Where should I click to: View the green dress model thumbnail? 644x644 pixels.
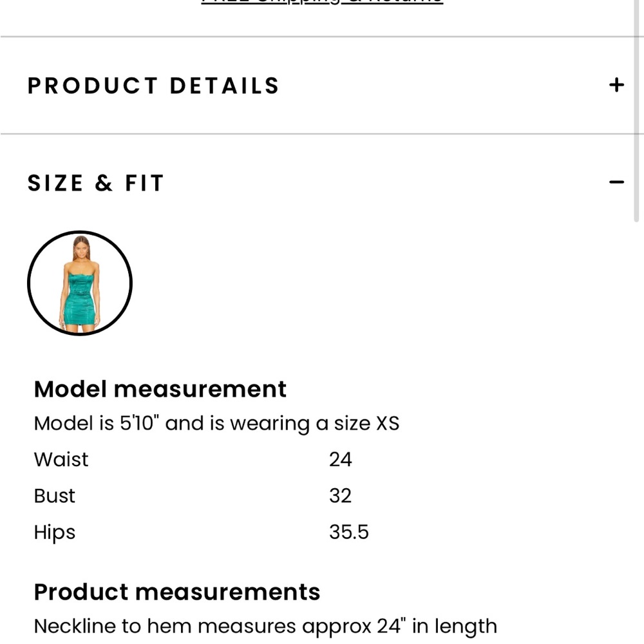pyautogui.click(x=80, y=283)
